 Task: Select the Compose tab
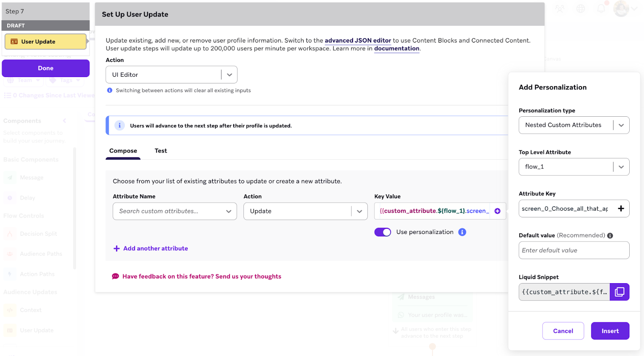123,150
